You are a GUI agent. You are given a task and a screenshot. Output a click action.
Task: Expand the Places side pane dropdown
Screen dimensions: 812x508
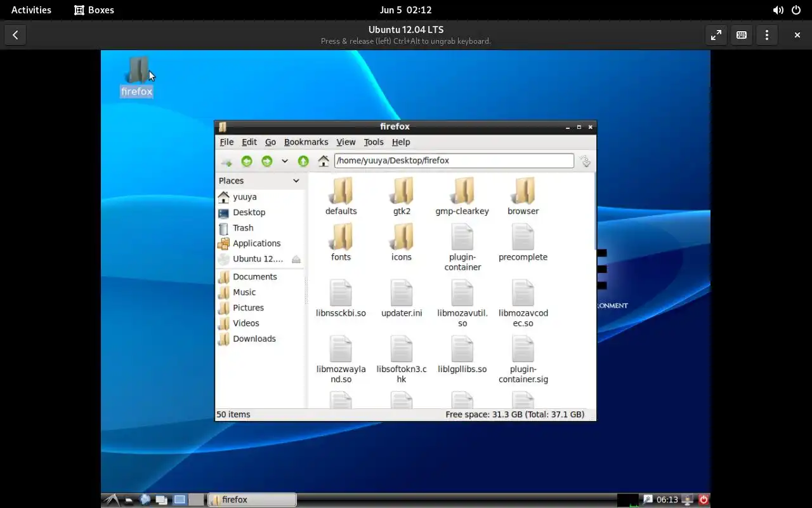pos(296,181)
